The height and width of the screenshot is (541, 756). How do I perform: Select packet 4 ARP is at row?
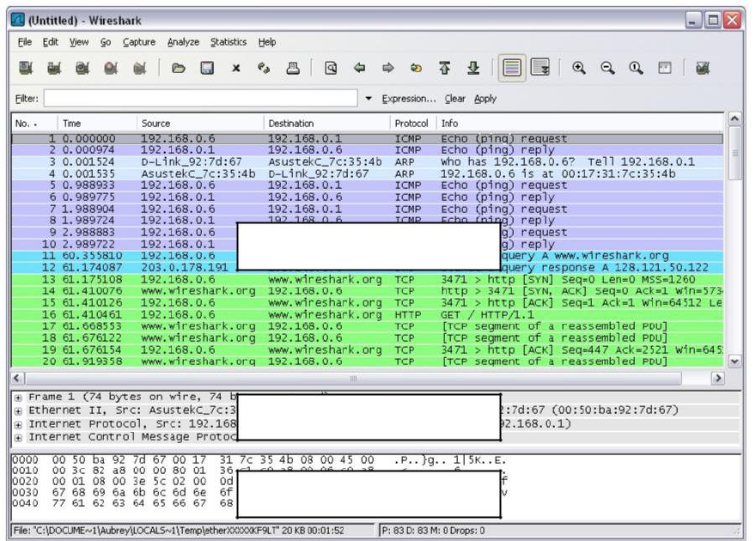point(368,174)
